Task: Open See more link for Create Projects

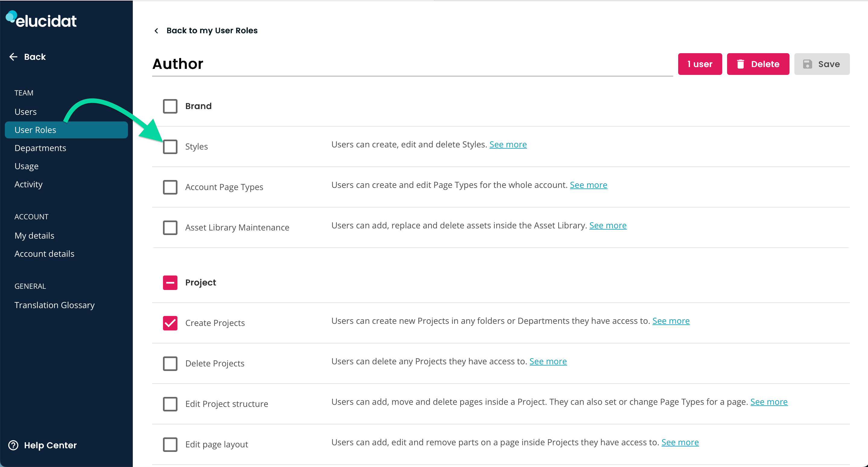Action: tap(671, 321)
